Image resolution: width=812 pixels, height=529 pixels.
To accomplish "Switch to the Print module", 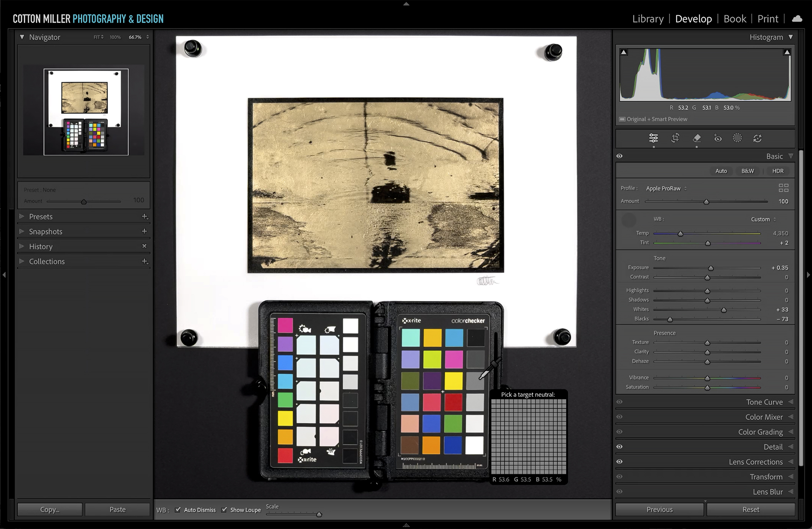I will [767, 18].
